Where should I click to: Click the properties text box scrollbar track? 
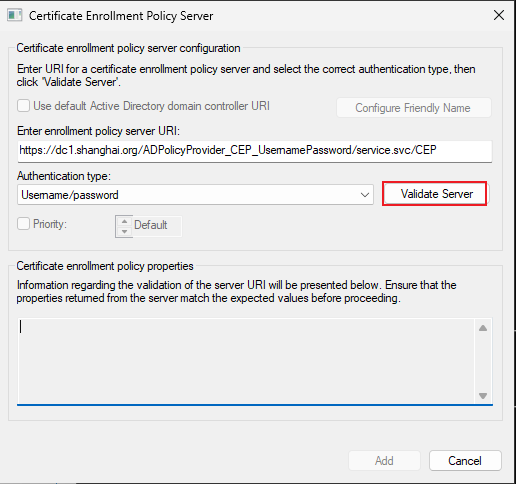pos(483,362)
